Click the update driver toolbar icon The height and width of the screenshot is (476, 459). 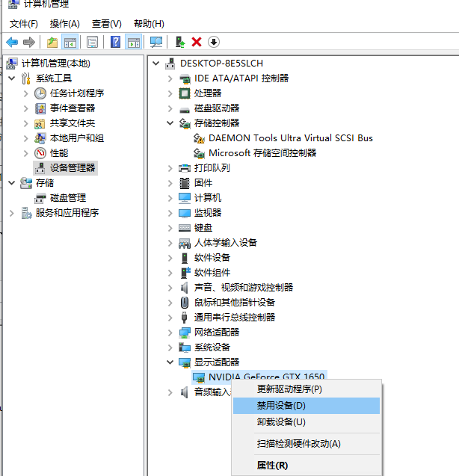180,42
